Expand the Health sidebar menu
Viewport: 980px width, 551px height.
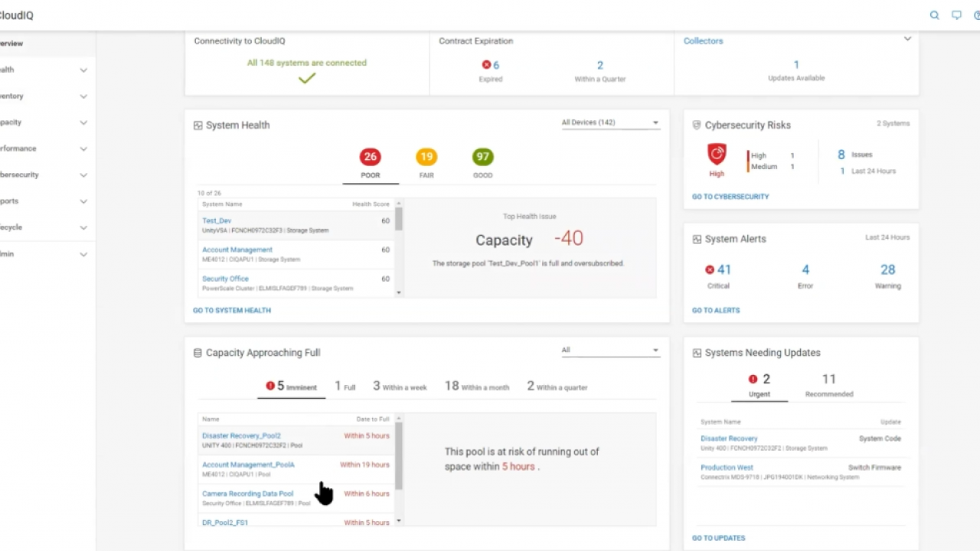point(83,70)
